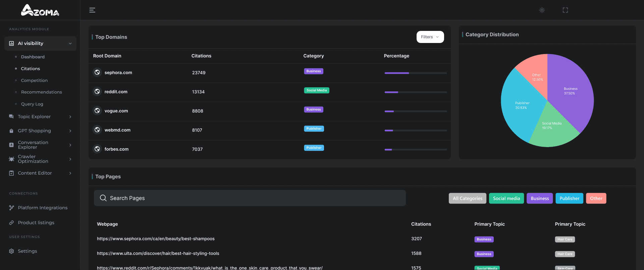Image resolution: width=644 pixels, height=270 pixels.
Task: Open the Filters dropdown
Action: click(430, 37)
